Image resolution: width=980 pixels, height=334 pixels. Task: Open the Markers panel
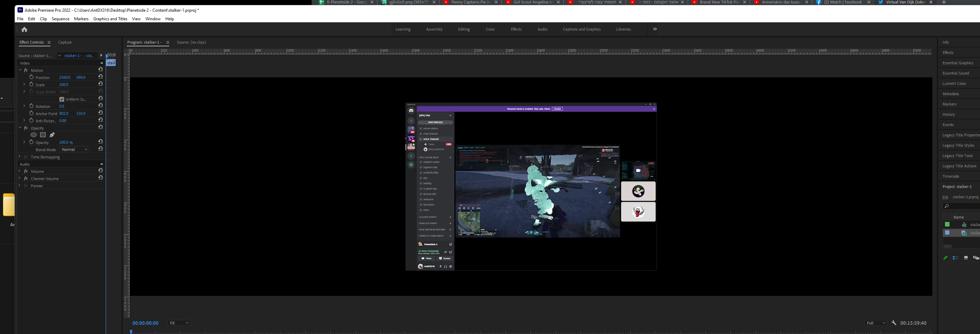[x=949, y=104]
